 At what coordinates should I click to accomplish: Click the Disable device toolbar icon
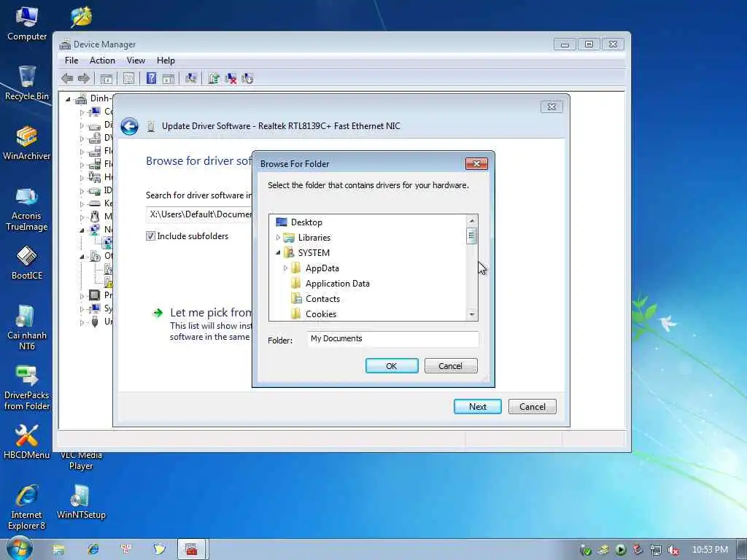coord(247,79)
